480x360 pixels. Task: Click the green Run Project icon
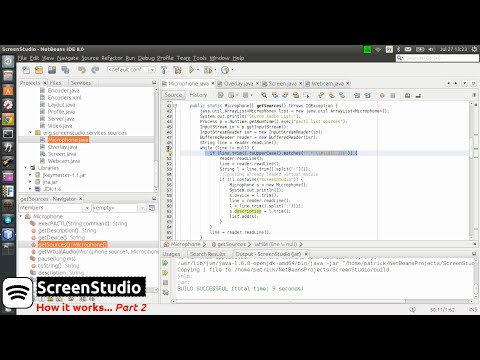[x=191, y=70]
